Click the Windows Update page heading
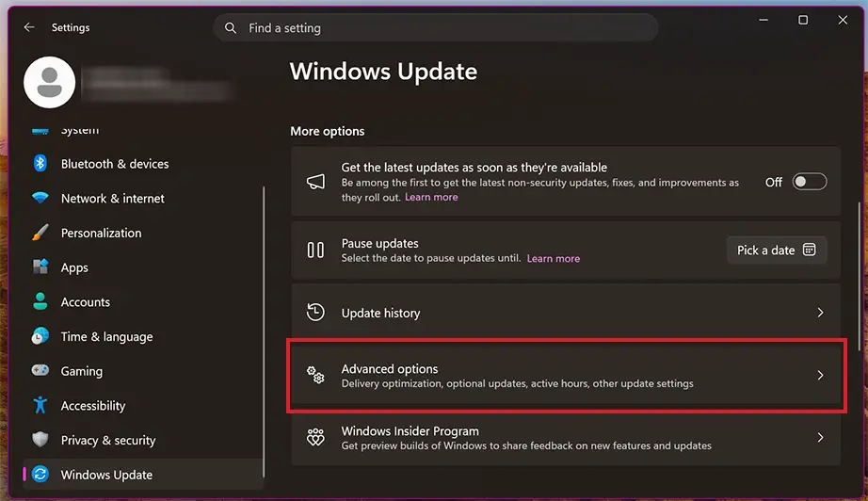 383,72
